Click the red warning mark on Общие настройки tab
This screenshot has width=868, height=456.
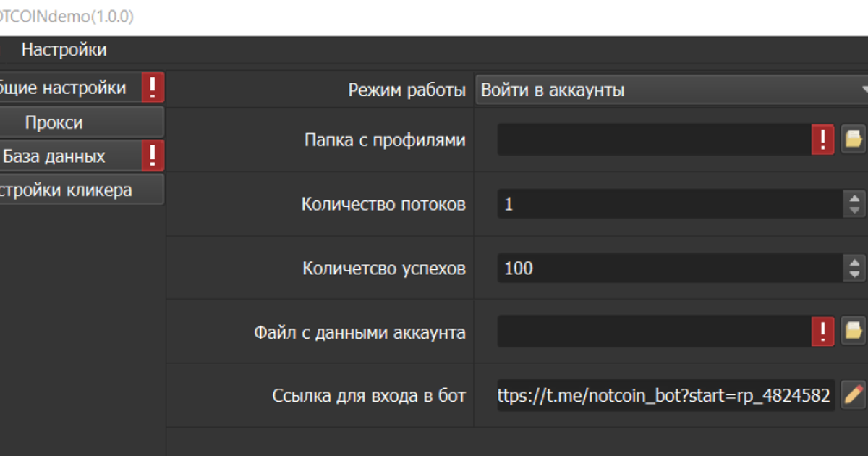(153, 88)
